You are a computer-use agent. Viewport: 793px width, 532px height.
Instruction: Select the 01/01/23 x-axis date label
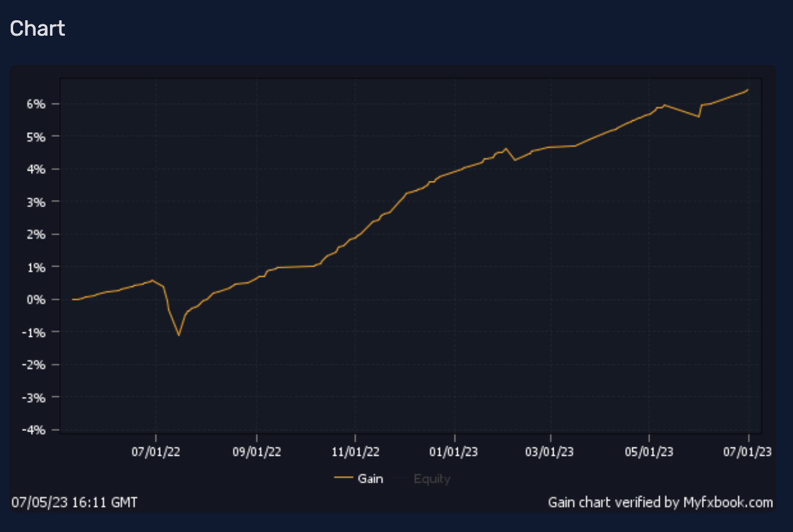(454, 452)
